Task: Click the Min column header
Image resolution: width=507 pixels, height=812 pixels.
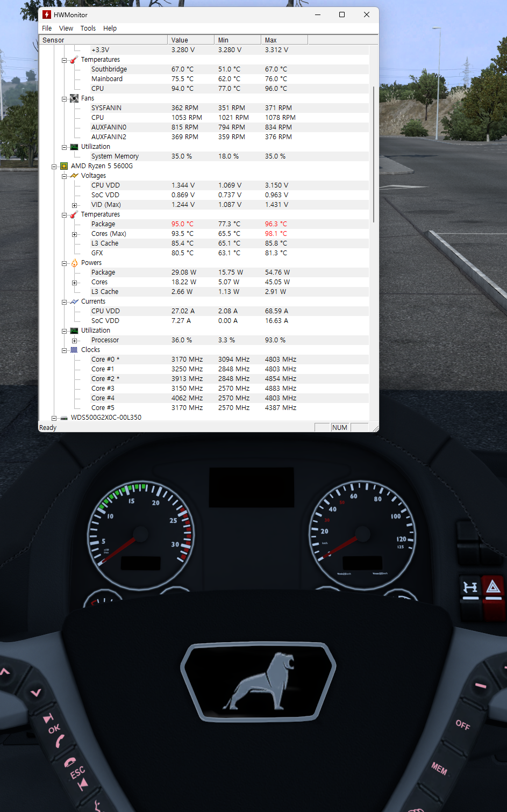Action: click(238, 40)
